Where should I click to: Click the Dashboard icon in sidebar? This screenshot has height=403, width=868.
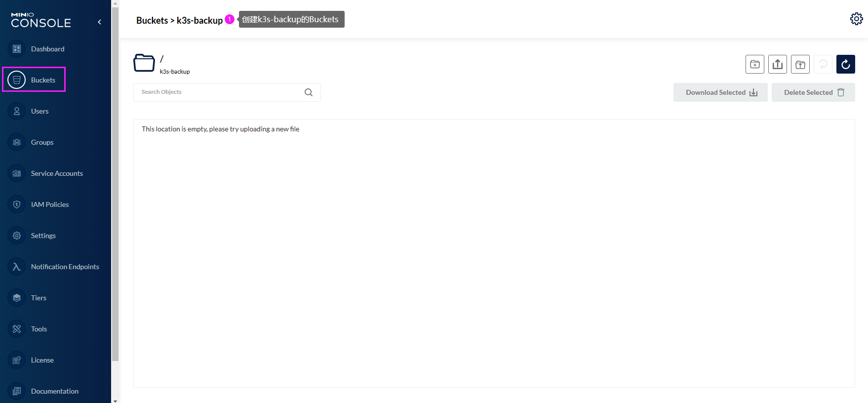tap(17, 49)
